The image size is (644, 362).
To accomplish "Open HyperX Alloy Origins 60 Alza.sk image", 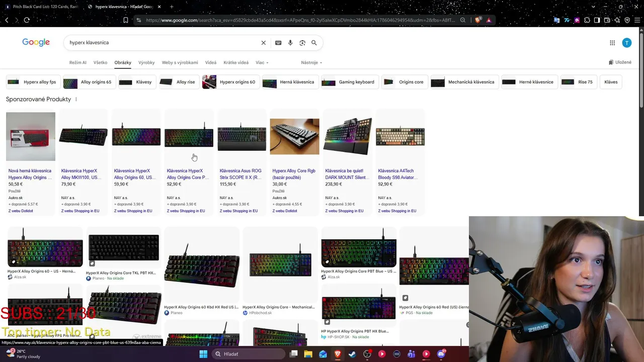I will [x=45, y=247].
